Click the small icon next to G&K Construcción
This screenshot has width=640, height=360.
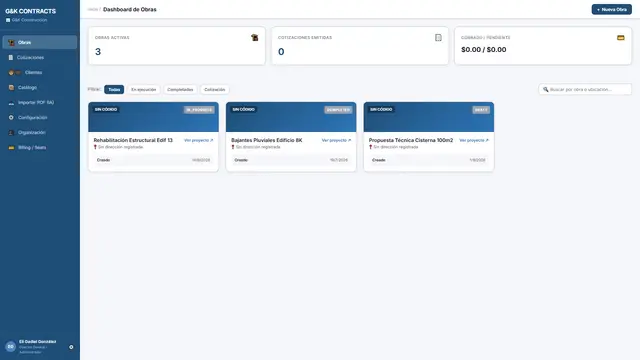point(8,20)
